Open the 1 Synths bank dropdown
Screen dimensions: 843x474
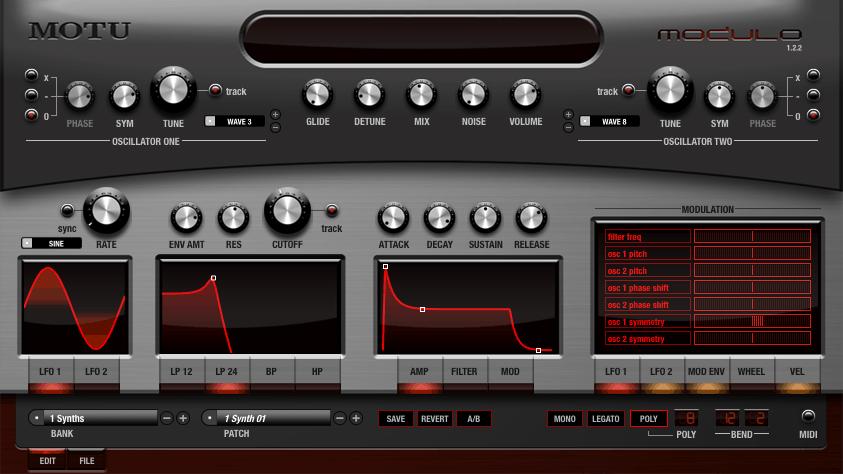[94, 418]
